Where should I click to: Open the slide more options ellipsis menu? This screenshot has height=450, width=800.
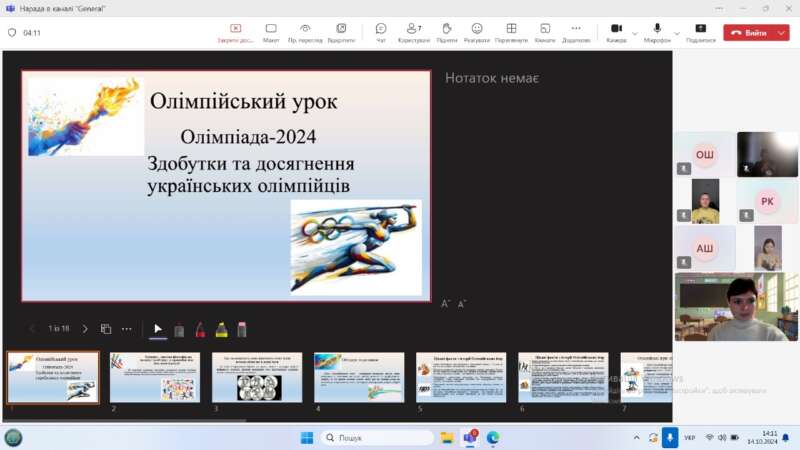pos(127,329)
